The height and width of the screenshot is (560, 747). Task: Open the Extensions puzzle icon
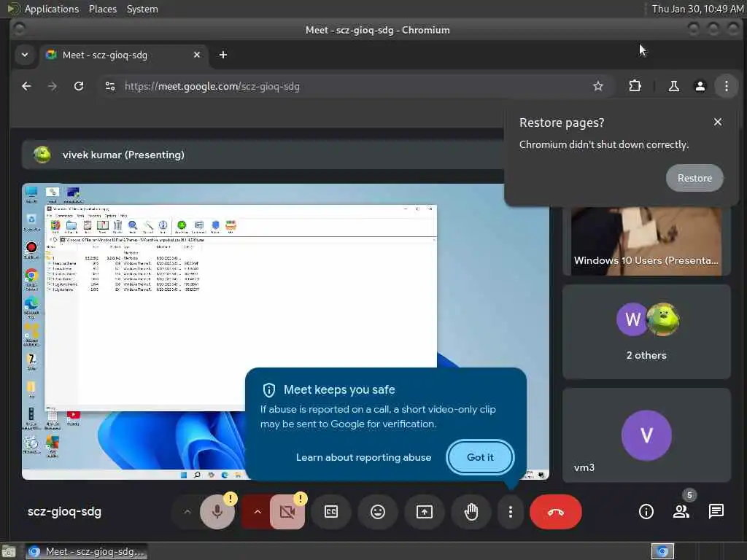tap(635, 86)
